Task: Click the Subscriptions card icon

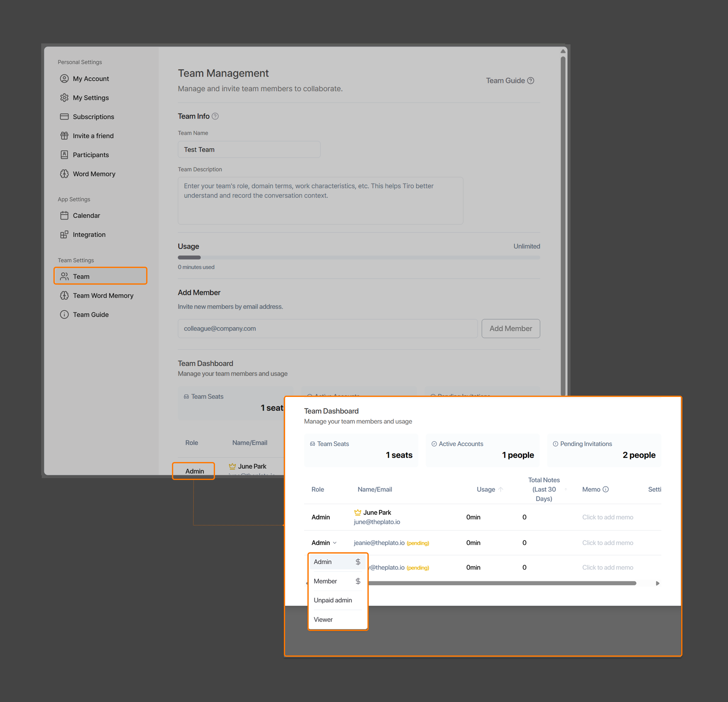Action: pos(64,117)
